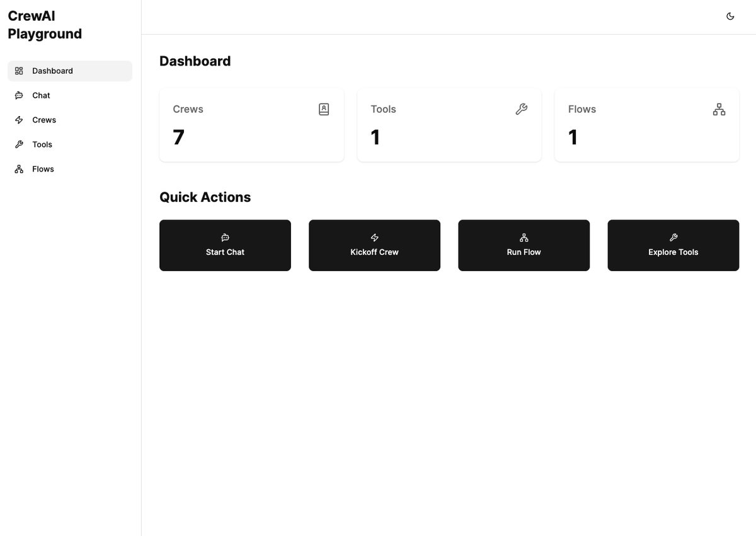The height and width of the screenshot is (536, 756).
Task: Select the lightning icon next to Crews
Action: tap(20, 120)
